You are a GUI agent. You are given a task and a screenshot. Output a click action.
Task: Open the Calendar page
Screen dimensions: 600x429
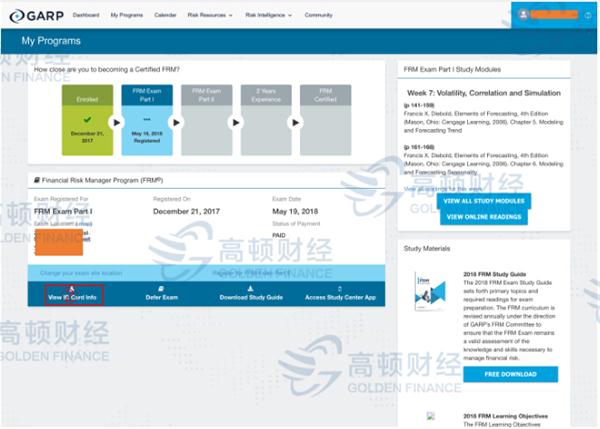point(166,15)
